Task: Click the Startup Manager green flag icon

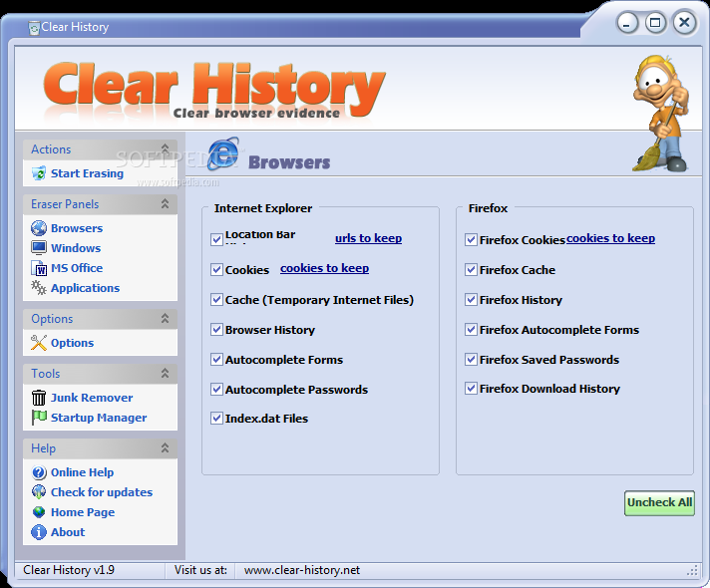Action: click(x=39, y=418)
